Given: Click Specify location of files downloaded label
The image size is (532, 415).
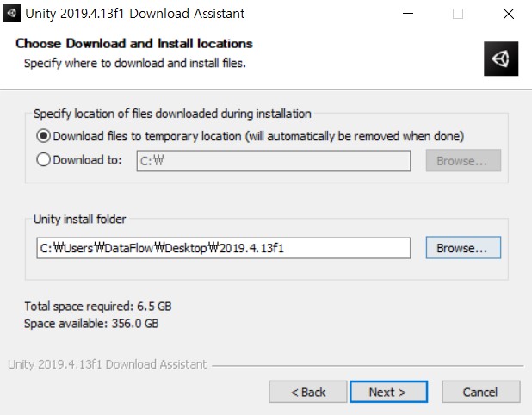Looking at the screenshot, I should pos(172,114).
